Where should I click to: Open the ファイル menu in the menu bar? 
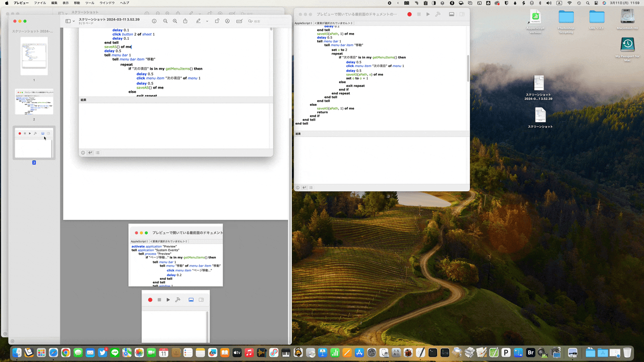pos(40,3)
